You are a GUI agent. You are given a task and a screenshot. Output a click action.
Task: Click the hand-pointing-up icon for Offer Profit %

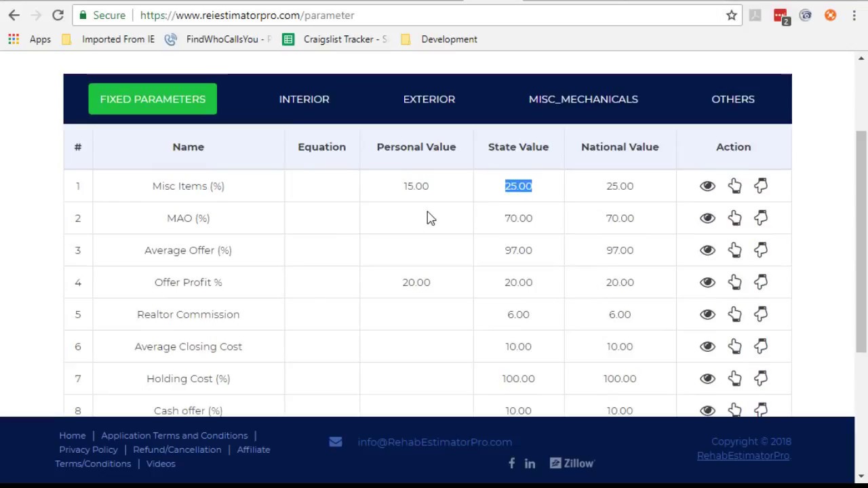tap(735, 282)
